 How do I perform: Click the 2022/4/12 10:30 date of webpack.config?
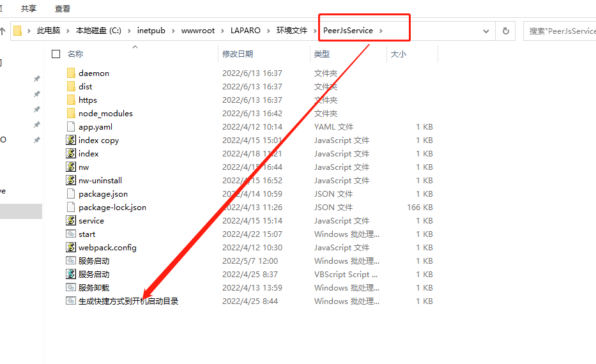pos(252,247)
